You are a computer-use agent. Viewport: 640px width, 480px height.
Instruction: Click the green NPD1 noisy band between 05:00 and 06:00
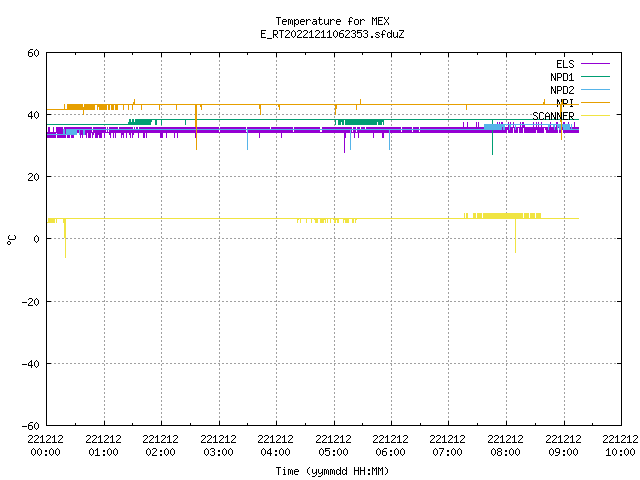pyautogui.click(x=359, y=122)
